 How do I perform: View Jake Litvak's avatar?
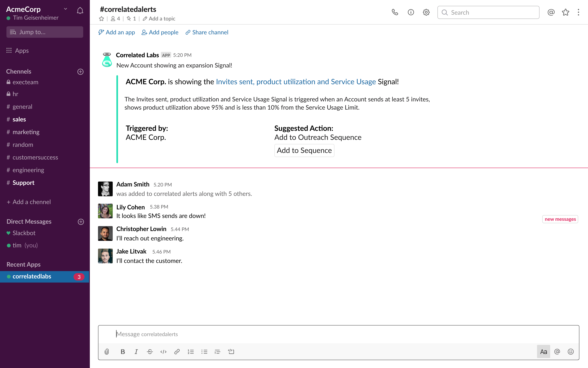point(105,256)
